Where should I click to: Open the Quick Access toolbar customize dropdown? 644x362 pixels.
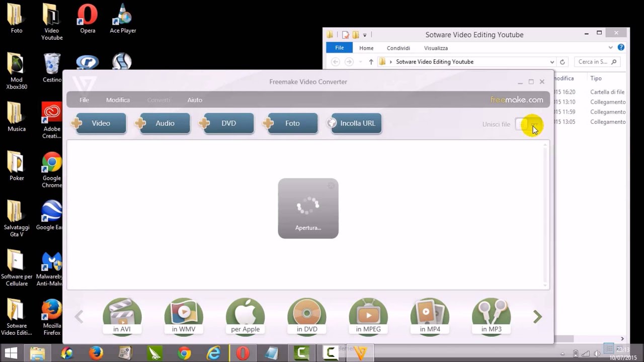coord(365,35)
